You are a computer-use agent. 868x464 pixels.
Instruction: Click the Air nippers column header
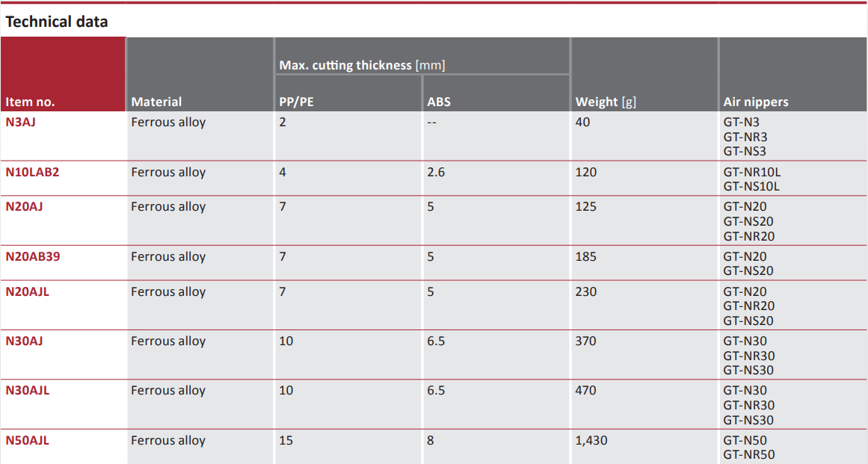[756, 102]
